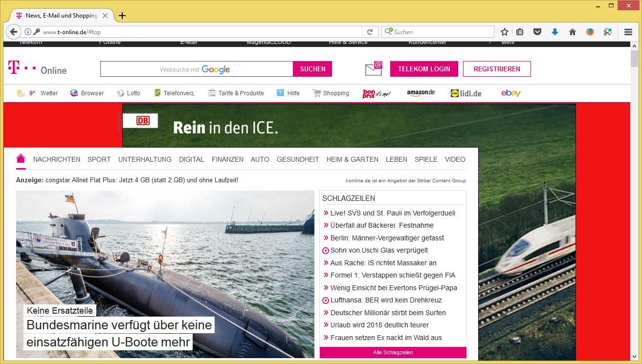Open the LEBEN section
Image resolution: width=642 pixels, height=364 pixels.
(397, 159)
